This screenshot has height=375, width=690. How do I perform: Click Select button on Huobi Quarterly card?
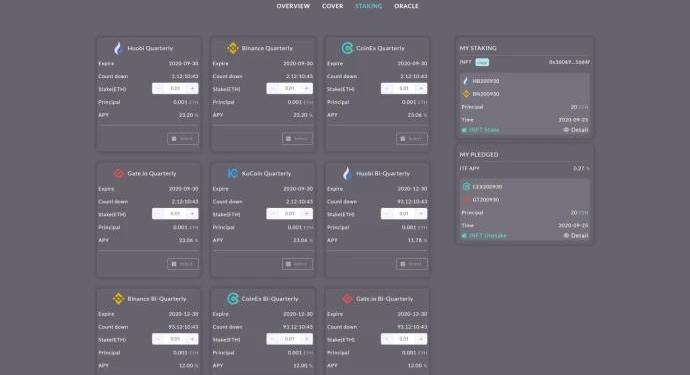pos(183,139)
